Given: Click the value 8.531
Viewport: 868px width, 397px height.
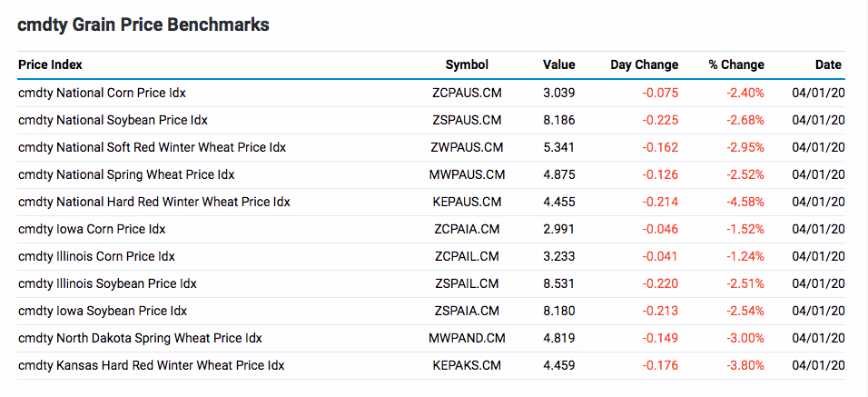Looking at the screenshot, I should click(x=559, y=283).
